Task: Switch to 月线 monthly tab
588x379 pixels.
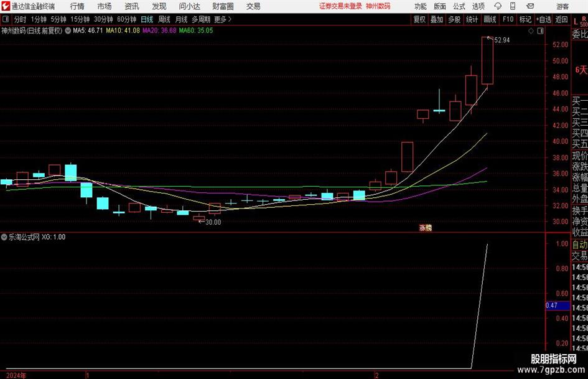Action: (182, 19)
